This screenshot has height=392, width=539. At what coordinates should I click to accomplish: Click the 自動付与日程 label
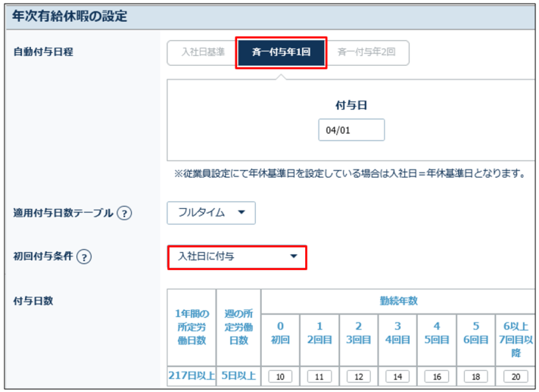click(43, 52)
